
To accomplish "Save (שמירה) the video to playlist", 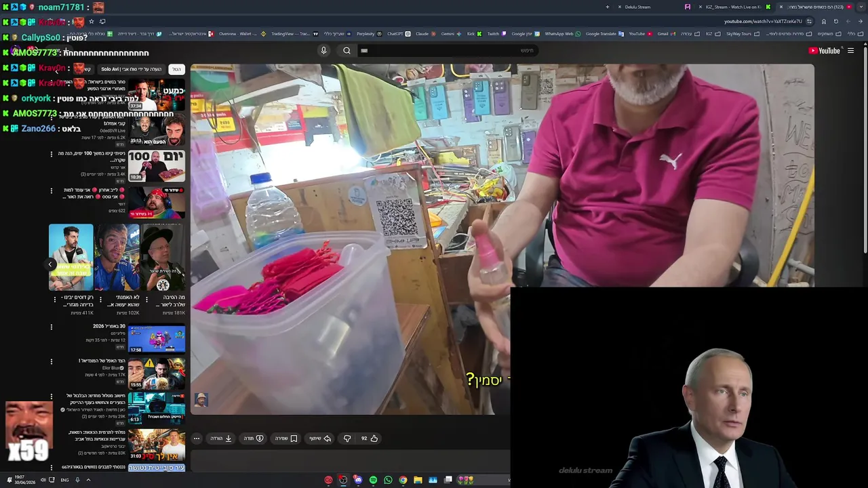I will pyautogui.click(x=286, y=439).
